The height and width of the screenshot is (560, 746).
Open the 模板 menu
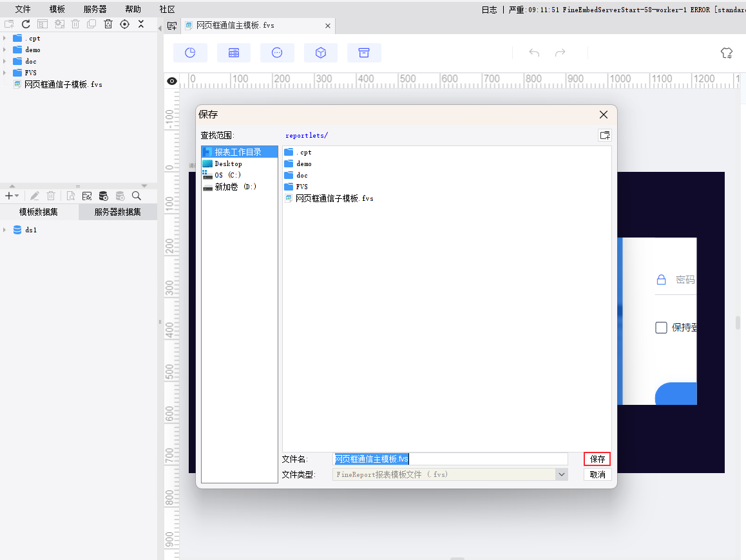57,10
